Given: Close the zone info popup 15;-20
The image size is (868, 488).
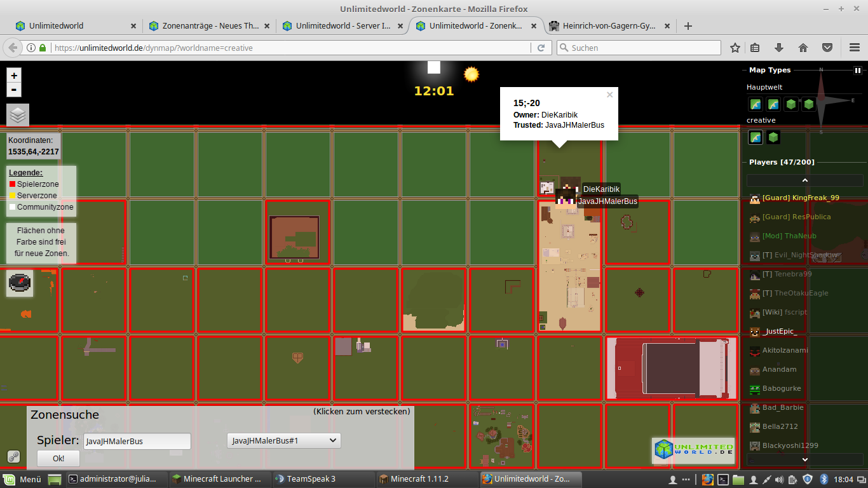Looking at the screenshot, I should tap(610, 95).
